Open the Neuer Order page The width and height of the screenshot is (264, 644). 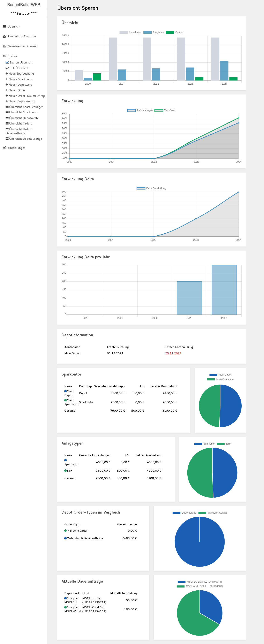click(17, 90)
